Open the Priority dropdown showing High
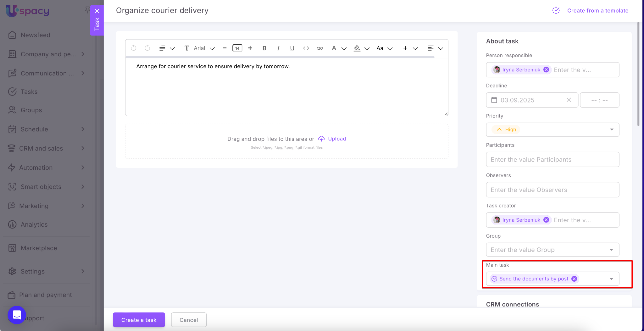The image size is (644, 331). click(552, 130)
